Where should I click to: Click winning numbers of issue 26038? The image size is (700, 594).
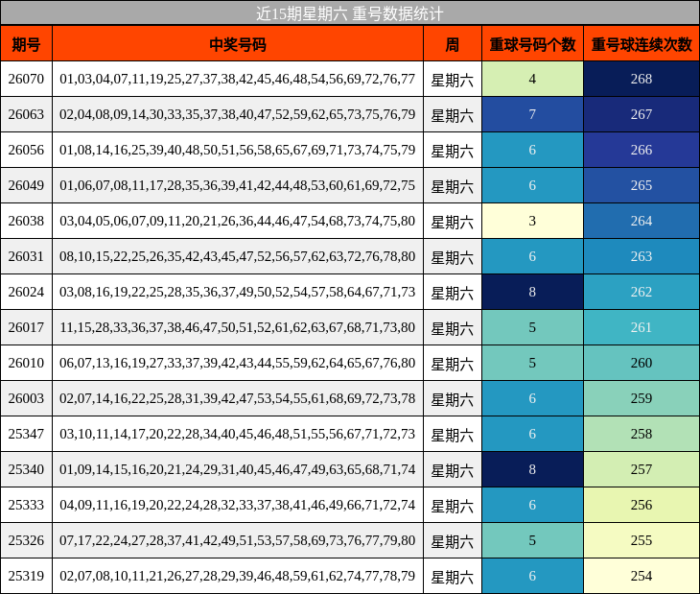coord(238,221)
